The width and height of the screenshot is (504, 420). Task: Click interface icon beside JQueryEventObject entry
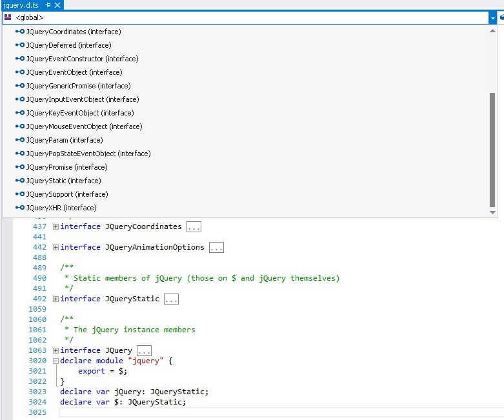tap(20, 72)
